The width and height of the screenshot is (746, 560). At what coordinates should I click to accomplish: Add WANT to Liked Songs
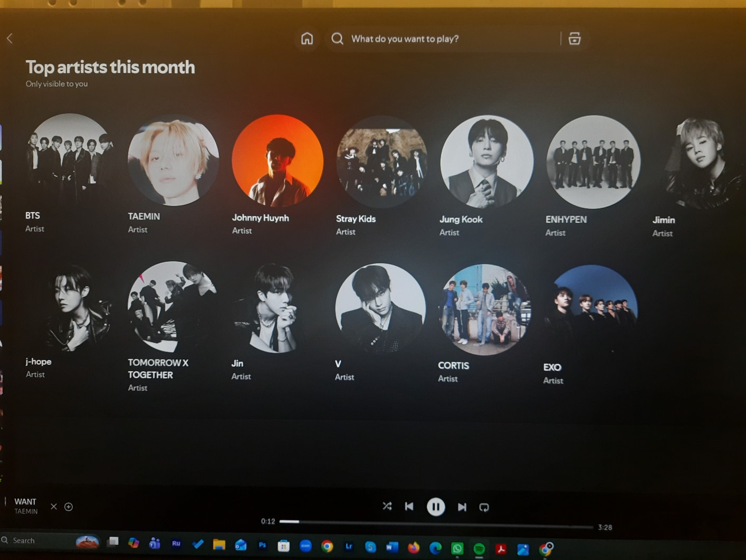[69, 507]
